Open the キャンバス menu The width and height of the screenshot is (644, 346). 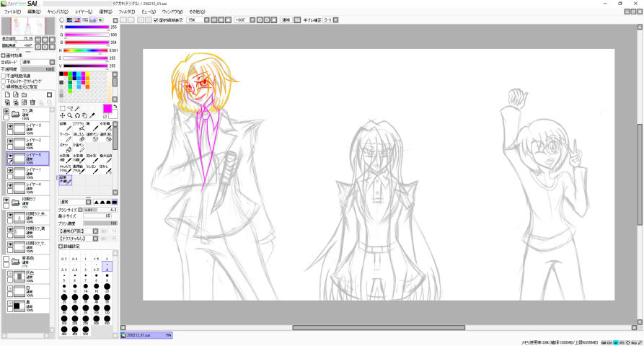tap(58, 12)
